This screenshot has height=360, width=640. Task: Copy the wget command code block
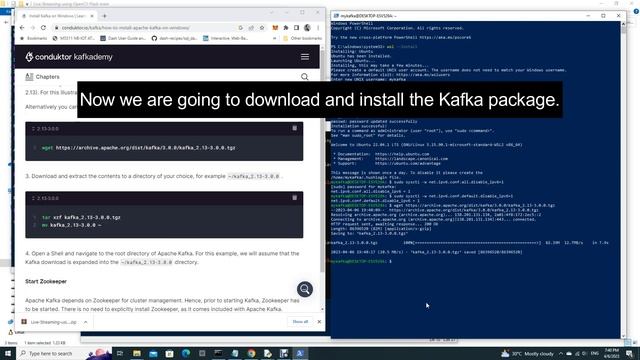(294, 128)
